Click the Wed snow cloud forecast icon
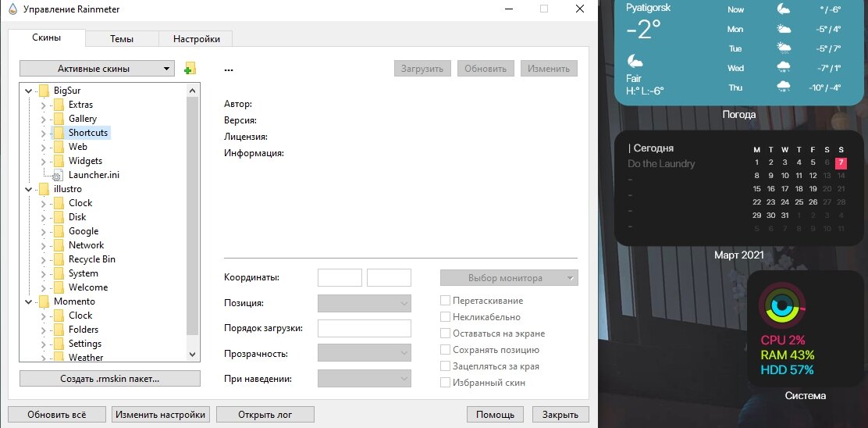Screen dimensions: 868x428 click(783, 68)
